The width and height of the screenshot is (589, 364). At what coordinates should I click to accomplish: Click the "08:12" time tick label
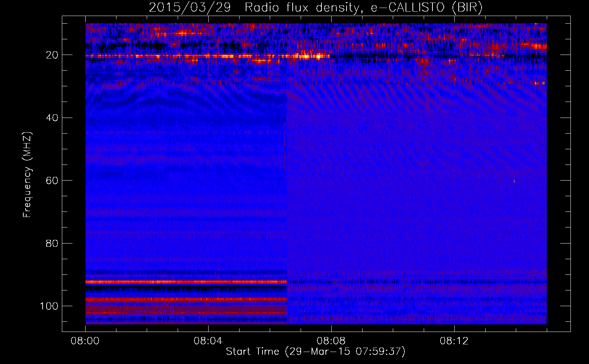point(454,341)
